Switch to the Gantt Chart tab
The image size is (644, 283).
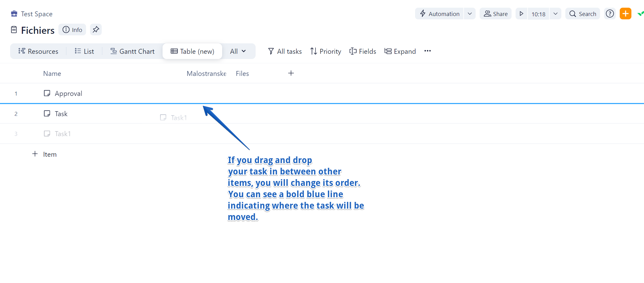click(132, 51)
